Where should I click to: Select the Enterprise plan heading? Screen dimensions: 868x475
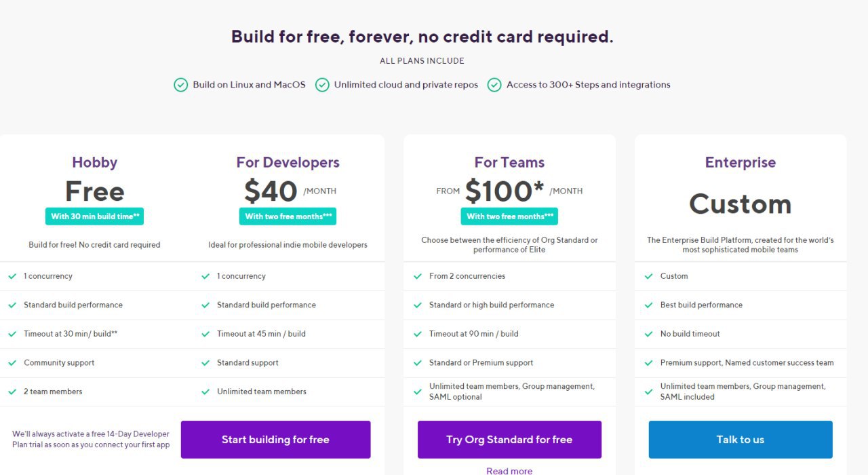tap(740, 162)
